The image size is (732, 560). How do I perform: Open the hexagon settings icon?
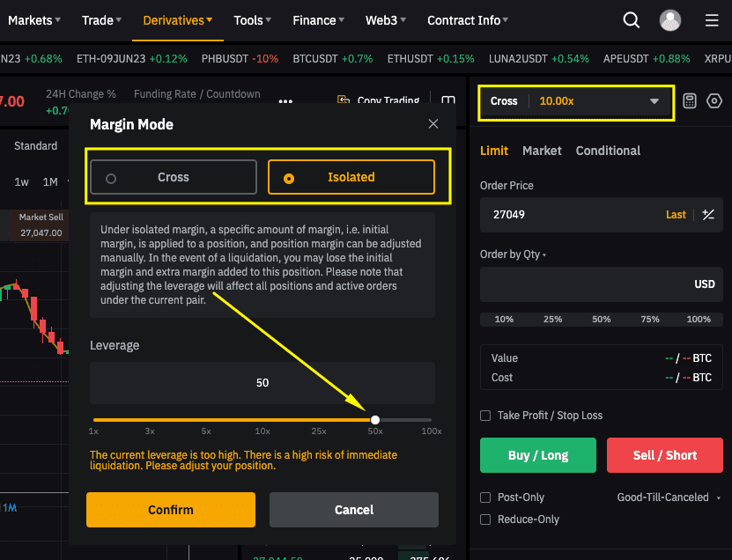coord(714,101)
